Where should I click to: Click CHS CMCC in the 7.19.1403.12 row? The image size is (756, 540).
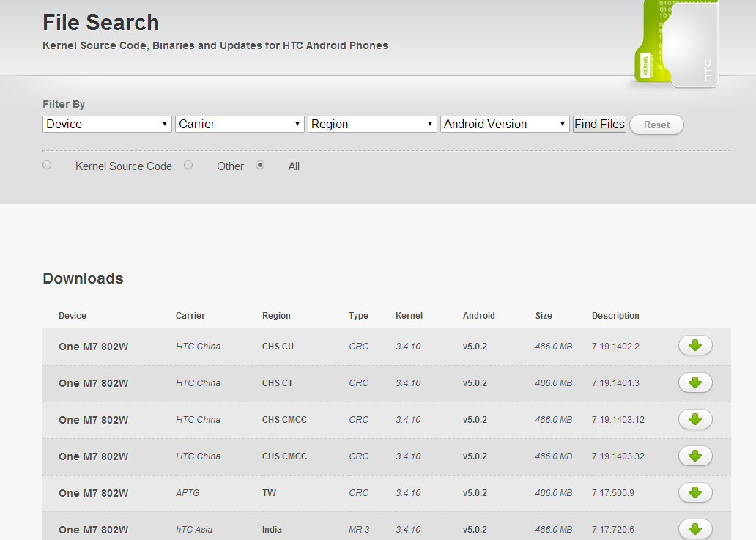click(284, 419)
